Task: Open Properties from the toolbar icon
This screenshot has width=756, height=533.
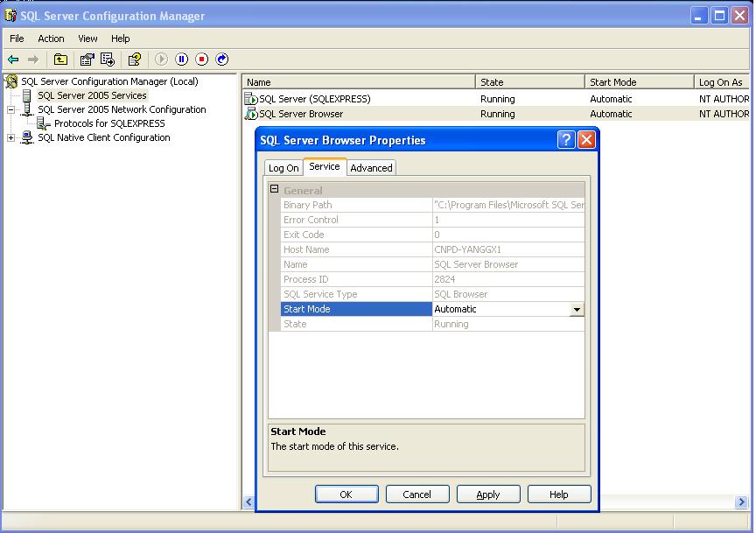Action: (x=87, y=60)
